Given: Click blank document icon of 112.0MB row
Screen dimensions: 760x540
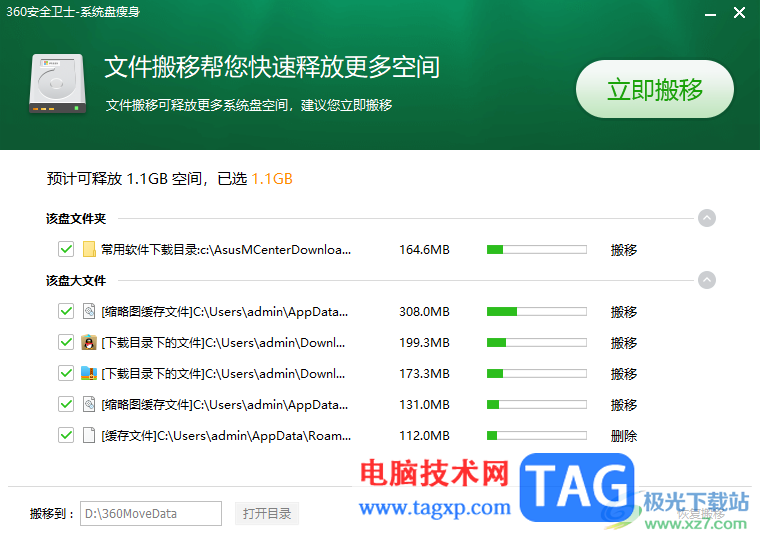Looking at the screenshot, I should (89, 435).
